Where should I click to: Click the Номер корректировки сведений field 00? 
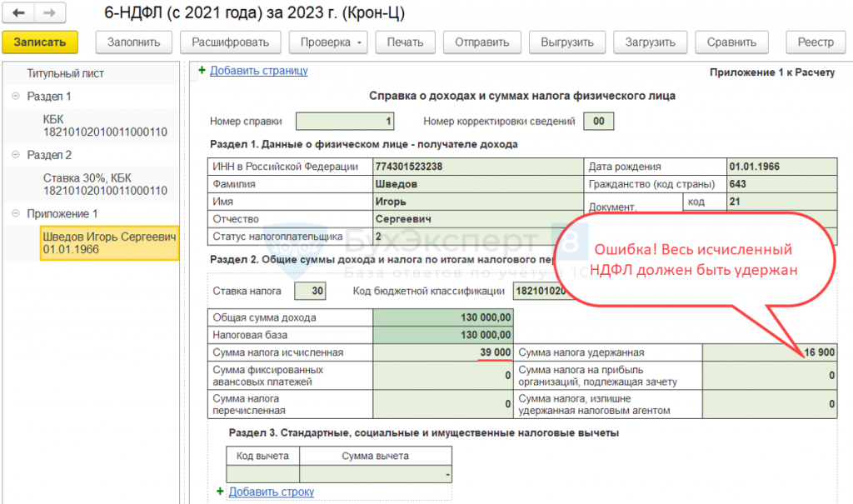598,122
